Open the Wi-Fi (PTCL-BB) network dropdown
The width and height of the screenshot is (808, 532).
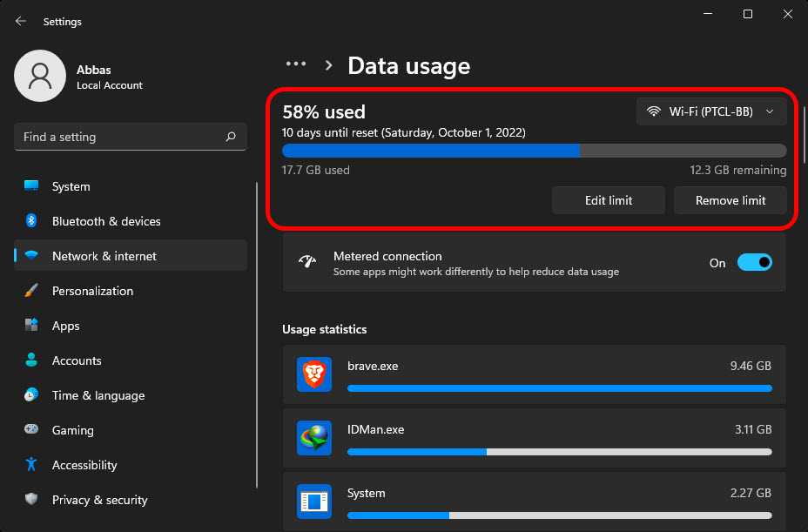(711, 111)
